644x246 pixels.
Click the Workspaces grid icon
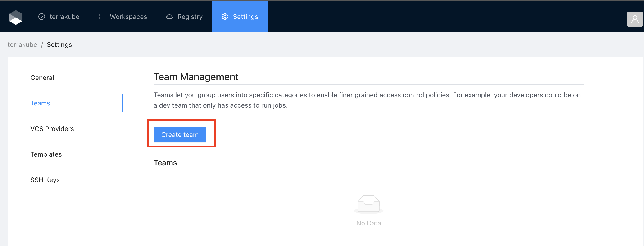[x=101, y=17]
